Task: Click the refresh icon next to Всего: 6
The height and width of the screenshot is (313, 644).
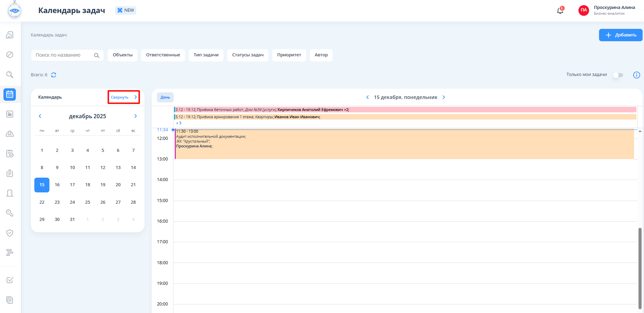Action: tap(54, 75)
